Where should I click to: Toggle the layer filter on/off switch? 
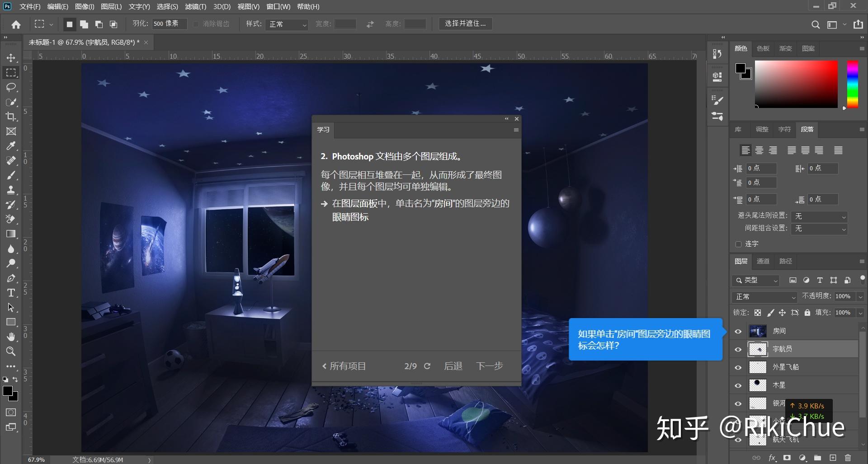(x=862, y=280)
